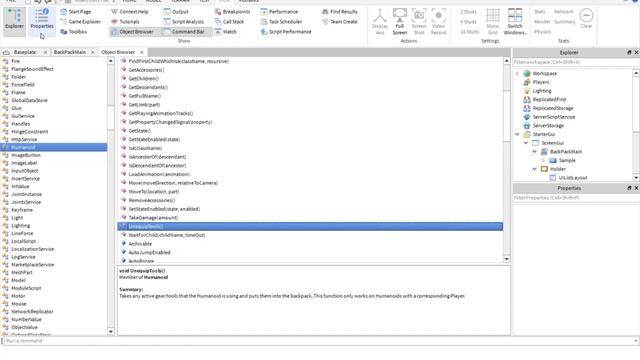This screenshot has width=640, height=360.
Task: Start Video Record
Action: 438,22
